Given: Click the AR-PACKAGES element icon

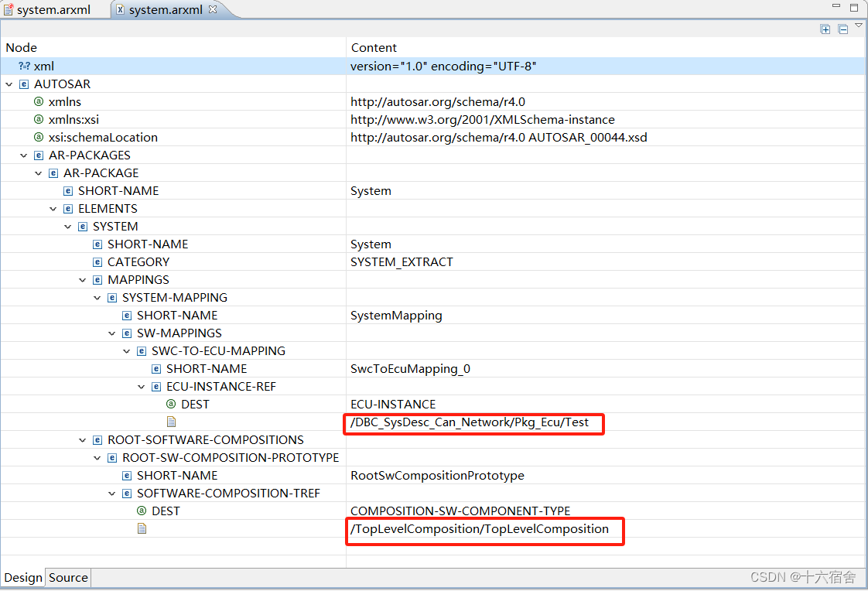Looking at the screenshot, I should click(39, 155).
